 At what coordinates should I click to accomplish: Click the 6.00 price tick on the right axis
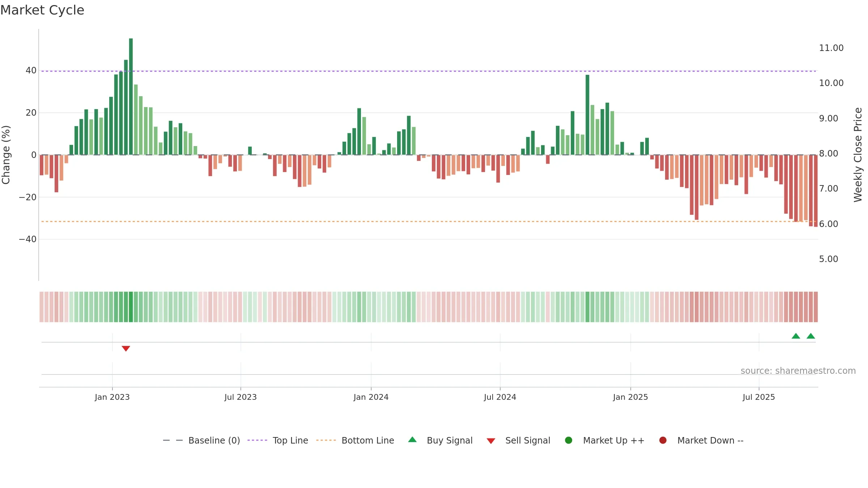point(829,224)
